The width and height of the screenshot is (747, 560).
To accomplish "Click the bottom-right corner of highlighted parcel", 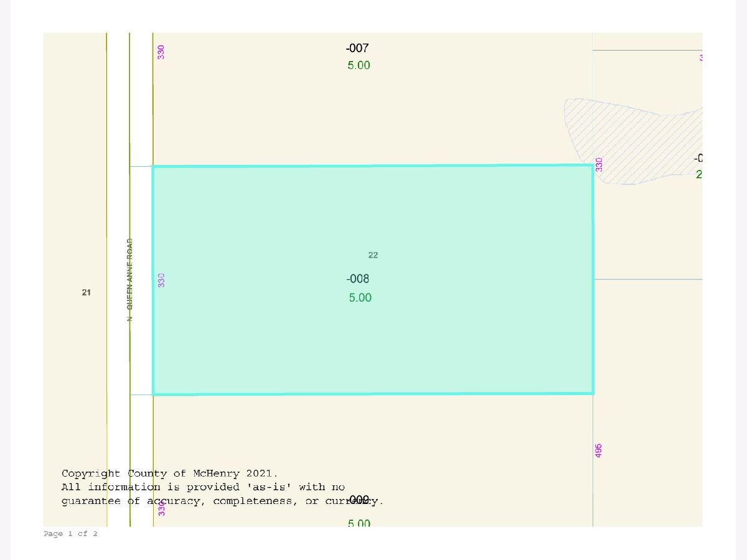I will [x=593, y=393].
